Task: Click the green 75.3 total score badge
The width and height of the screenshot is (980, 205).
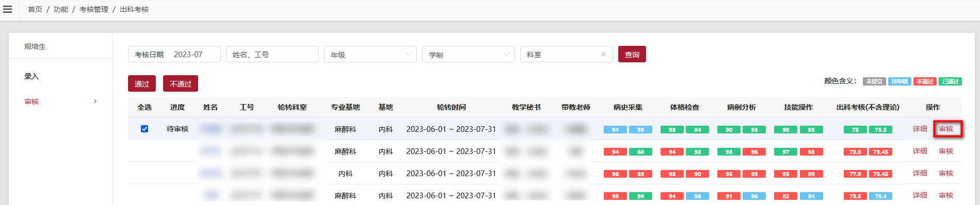Action: point(881,130)
